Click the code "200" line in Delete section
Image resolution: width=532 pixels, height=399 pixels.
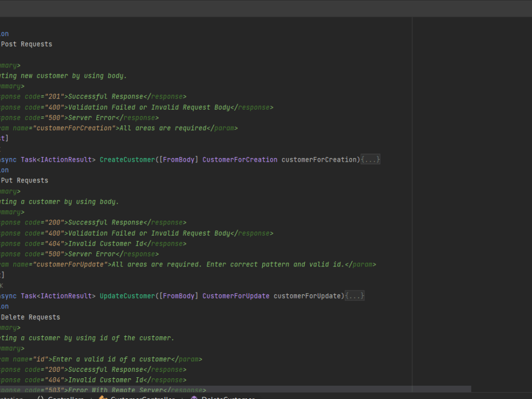coord(93,370)
